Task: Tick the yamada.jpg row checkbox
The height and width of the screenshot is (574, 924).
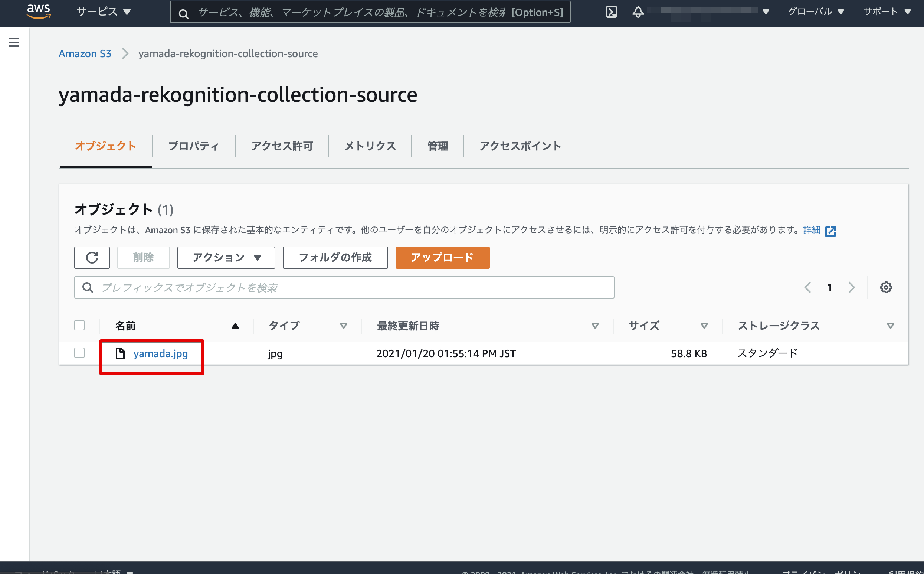Action: pos(79,353)
